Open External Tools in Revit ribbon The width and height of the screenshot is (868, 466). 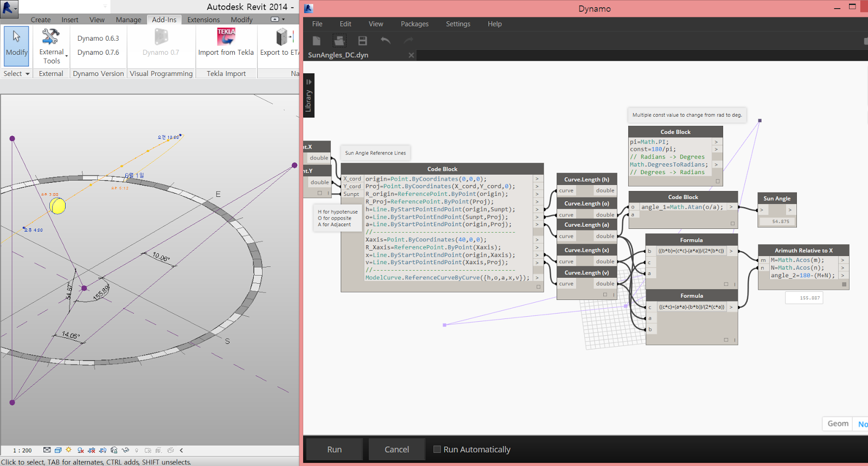click(x=52, y=46)
